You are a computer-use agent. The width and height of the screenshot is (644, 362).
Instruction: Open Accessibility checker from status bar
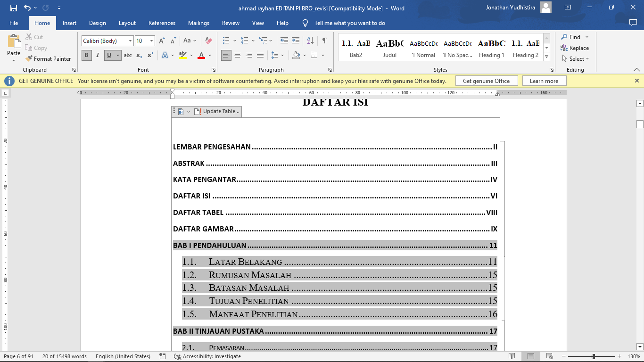coord(207,356)
